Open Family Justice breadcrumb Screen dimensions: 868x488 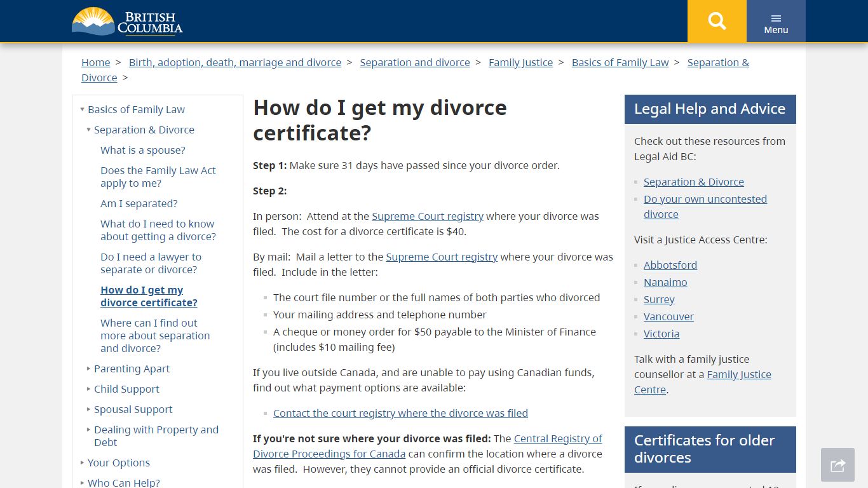[x=520, y=62]
